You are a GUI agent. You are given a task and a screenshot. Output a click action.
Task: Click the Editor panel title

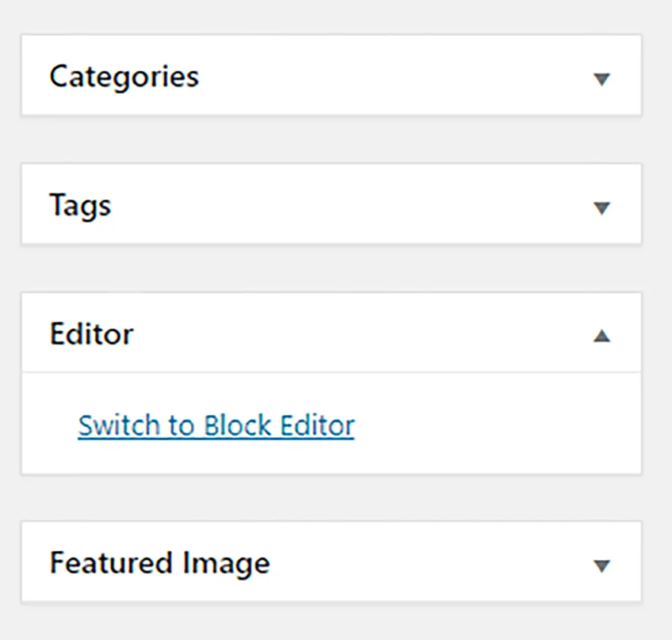click(91, 334)
